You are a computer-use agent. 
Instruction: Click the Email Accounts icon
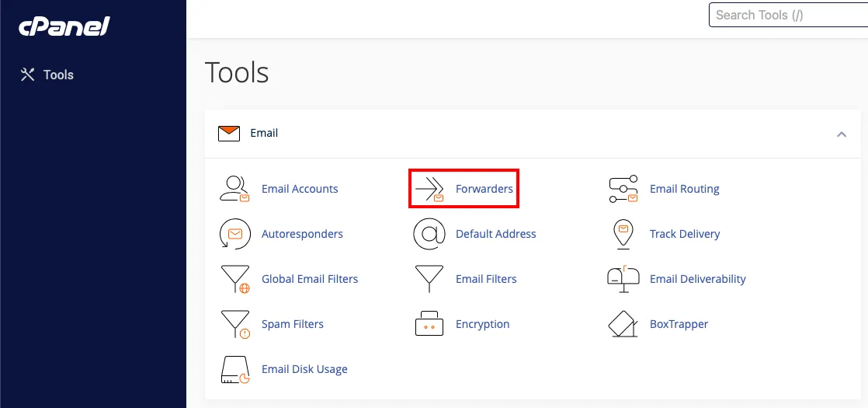pyautogui.click(x=234, y=189)
